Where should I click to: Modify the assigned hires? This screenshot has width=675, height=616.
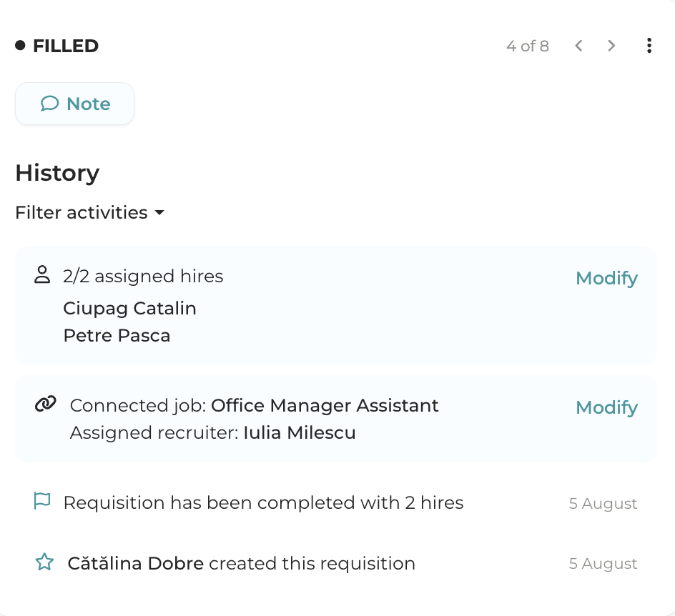point(606,278)
